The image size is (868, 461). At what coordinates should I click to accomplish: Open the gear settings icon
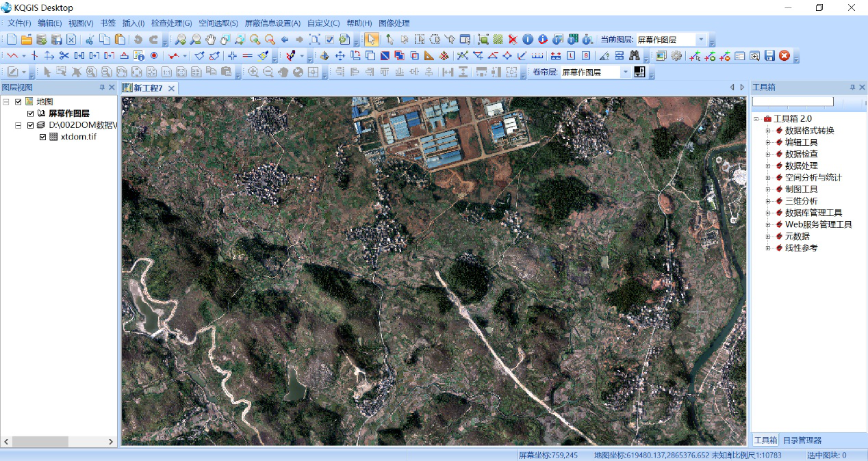(x=676, y=56)
